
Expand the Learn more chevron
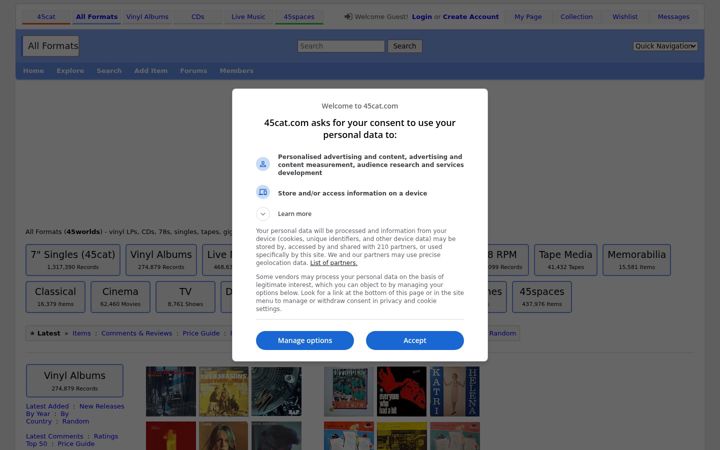263,214
